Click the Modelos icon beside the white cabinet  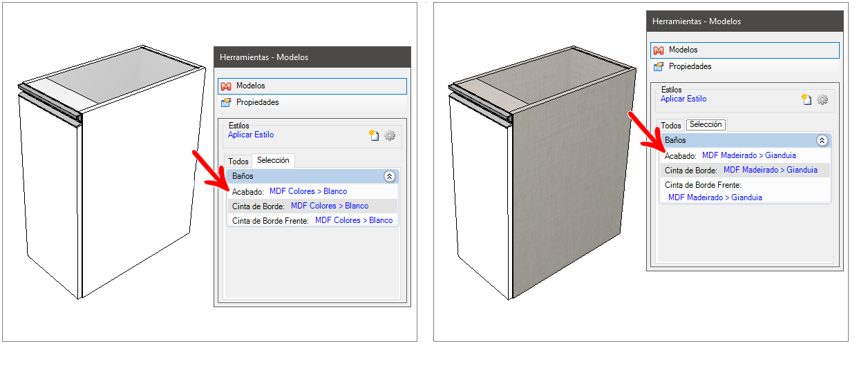point(225,86)
